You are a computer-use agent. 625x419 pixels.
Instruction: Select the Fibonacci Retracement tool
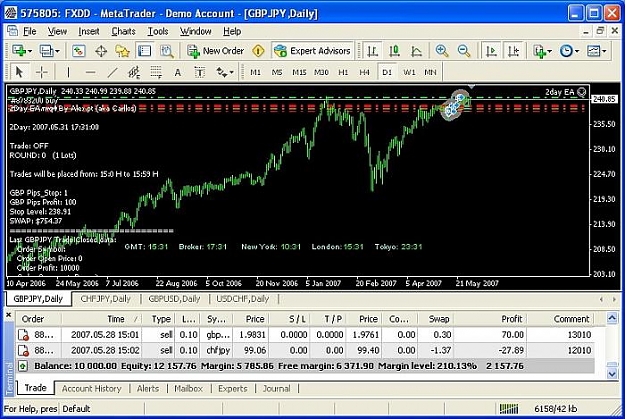(156, 72)
